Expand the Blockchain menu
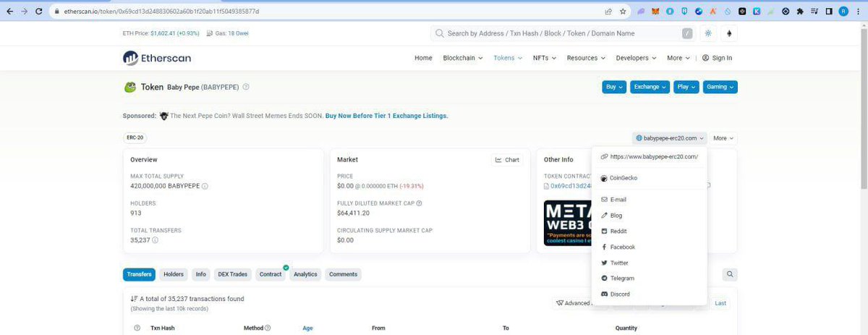This screenshot has height=335, width=868. [x=463, y=58]
